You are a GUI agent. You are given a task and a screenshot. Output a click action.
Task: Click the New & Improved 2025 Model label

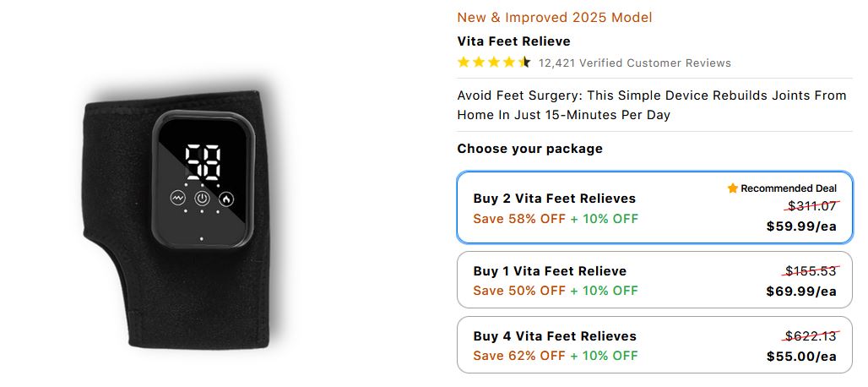[554, 18]
